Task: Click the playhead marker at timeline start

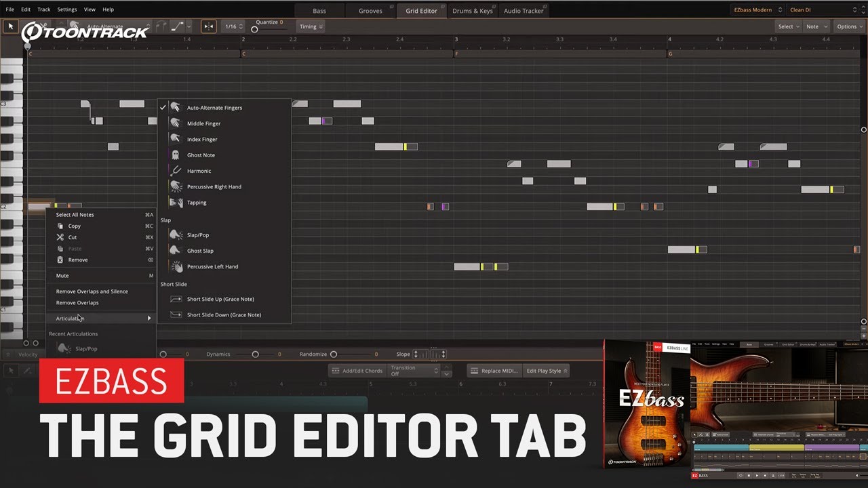Action: point(28,46)
